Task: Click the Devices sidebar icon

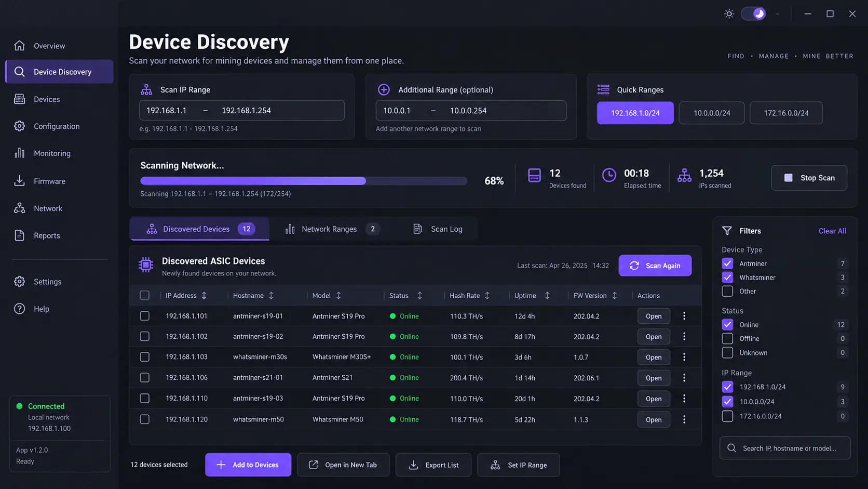Action: 20,99
